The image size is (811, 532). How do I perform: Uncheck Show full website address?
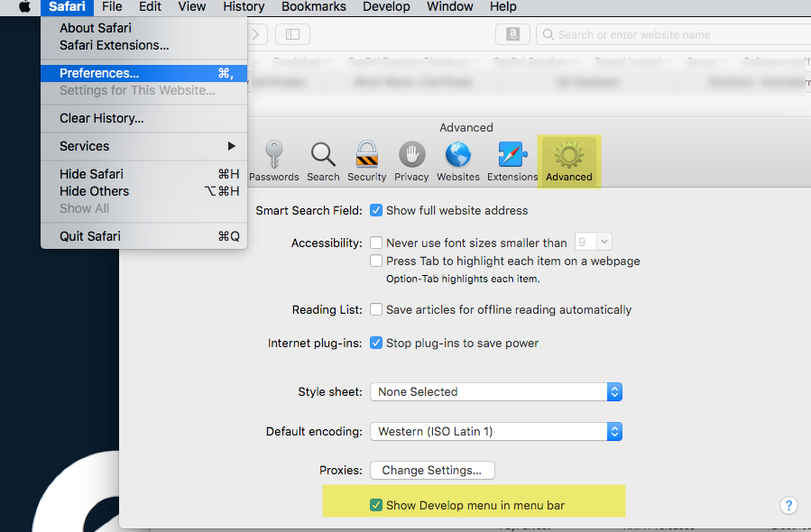coord(376,210)
